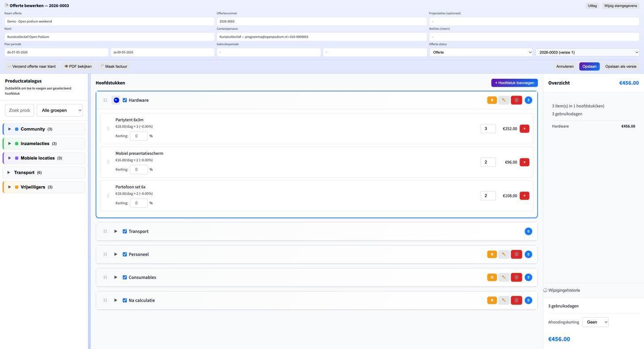Delete the Portofoon set 6x line item
Viewport: 644px width, 349px height.
coord(524,196)
